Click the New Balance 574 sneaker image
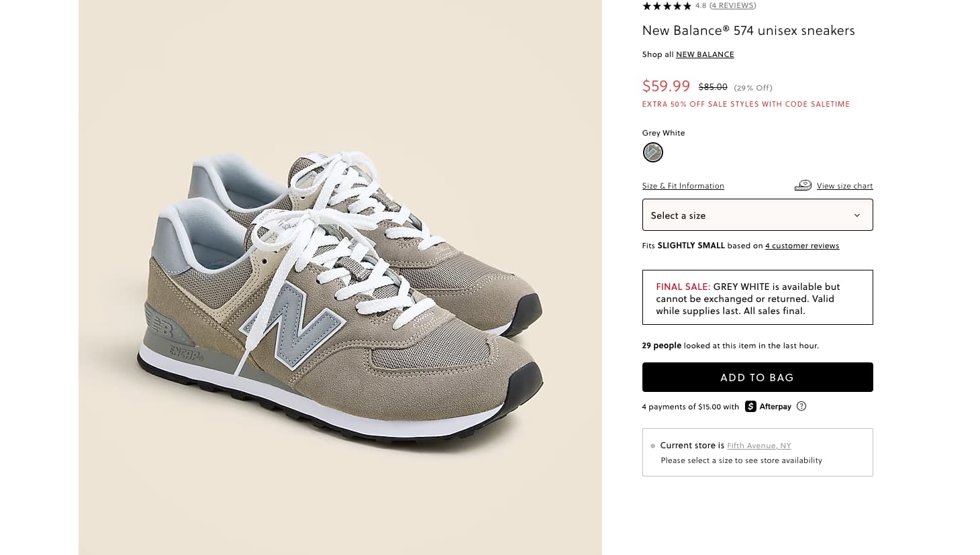This screenshot has height=555, width=980. (x=340, y=295)
